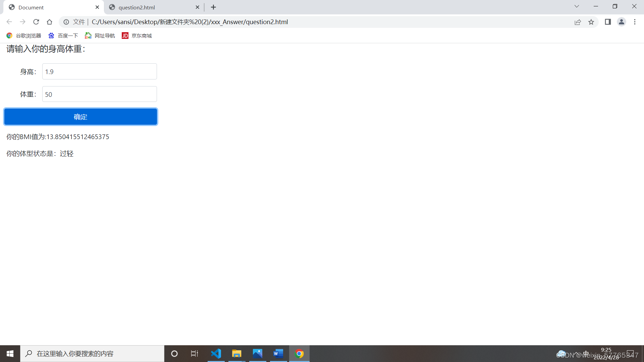
Task: Toggle the browser side panel icon
Action: pyautogui.click(x=608, y=22)
